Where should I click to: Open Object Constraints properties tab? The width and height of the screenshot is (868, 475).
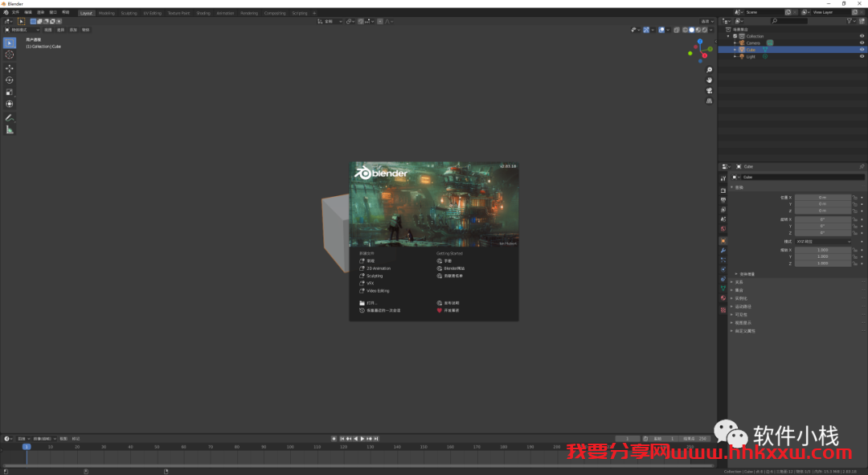click(x=723, y=278)
